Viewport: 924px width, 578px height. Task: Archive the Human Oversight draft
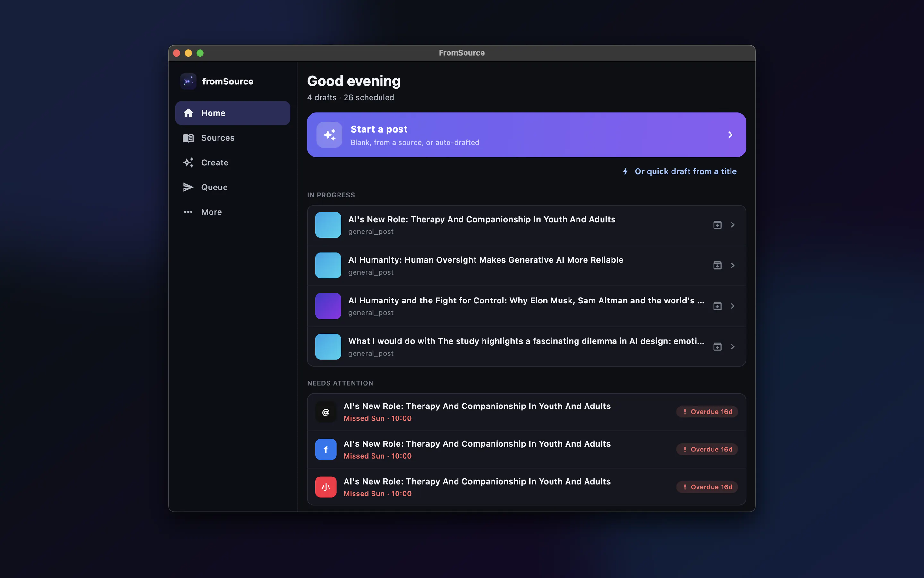click(717, 265)
